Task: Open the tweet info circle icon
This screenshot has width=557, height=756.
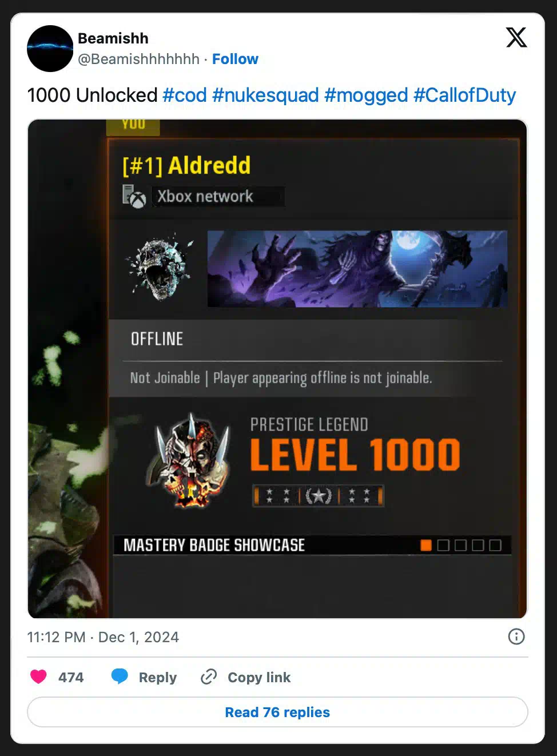Action: click(516, 636)
